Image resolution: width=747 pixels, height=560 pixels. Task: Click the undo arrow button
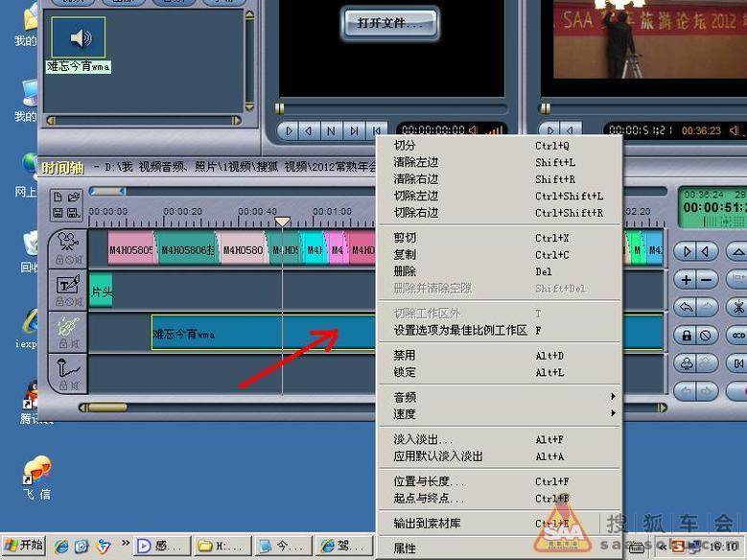tap(685, 307)
